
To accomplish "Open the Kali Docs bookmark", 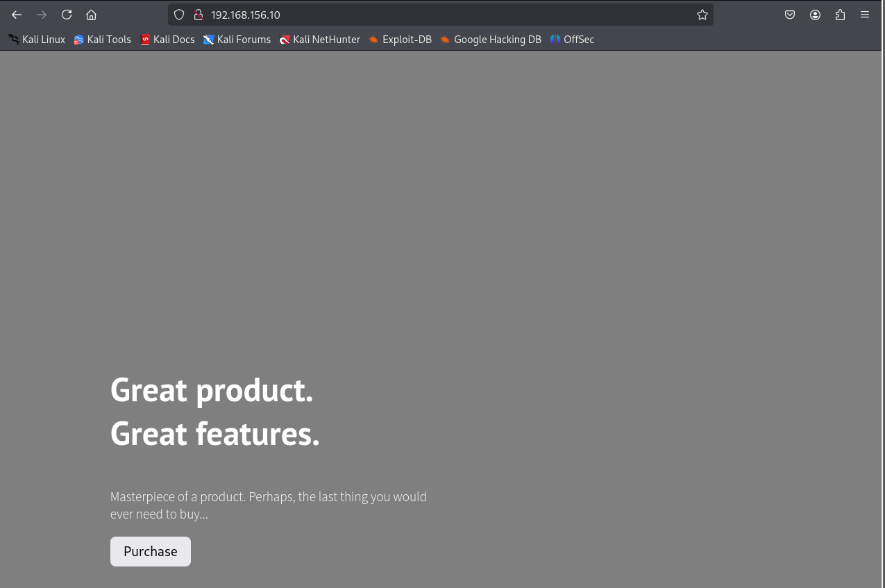I will click(x=167, y=40).
